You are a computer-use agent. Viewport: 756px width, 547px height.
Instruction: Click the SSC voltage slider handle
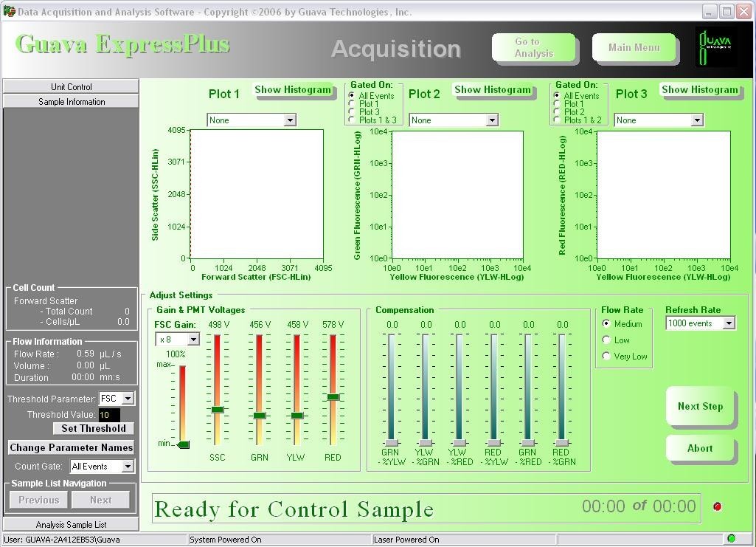(218, 410)
